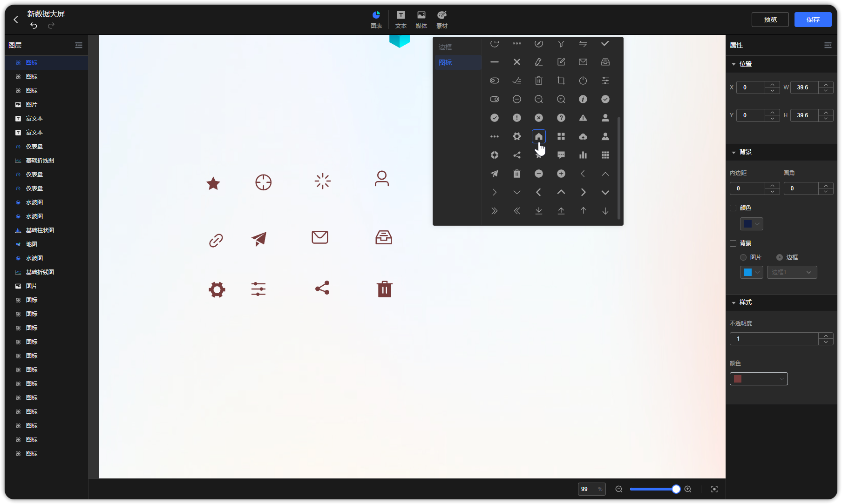This screenshot has width=842, height=504.
Task: Select the share icon on the canvas
Action: 322,288
